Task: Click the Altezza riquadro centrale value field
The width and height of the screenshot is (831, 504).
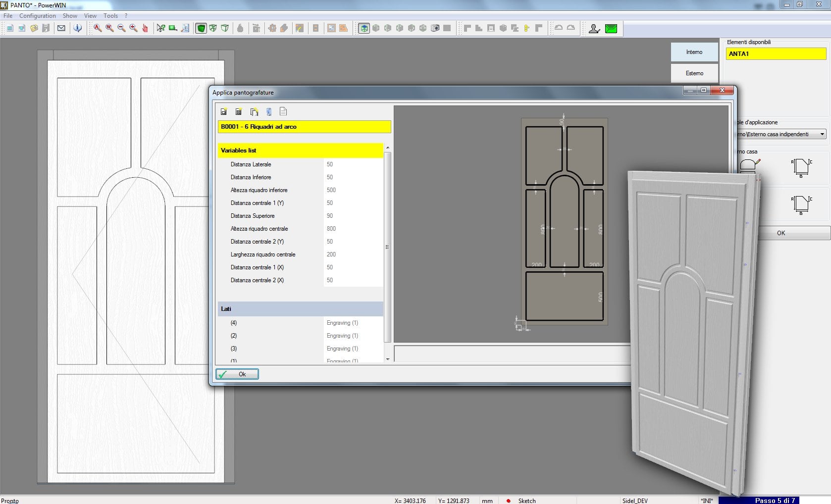Action: 353,229
